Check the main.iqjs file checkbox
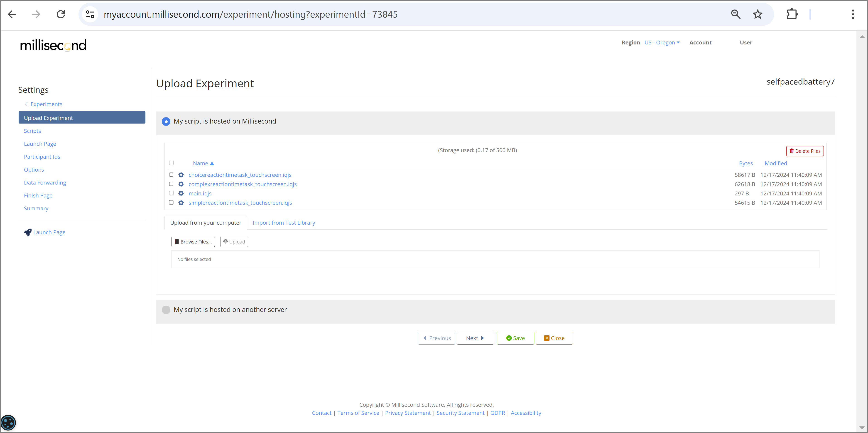Viewport: 868px width, 433px height. [171, 193]
